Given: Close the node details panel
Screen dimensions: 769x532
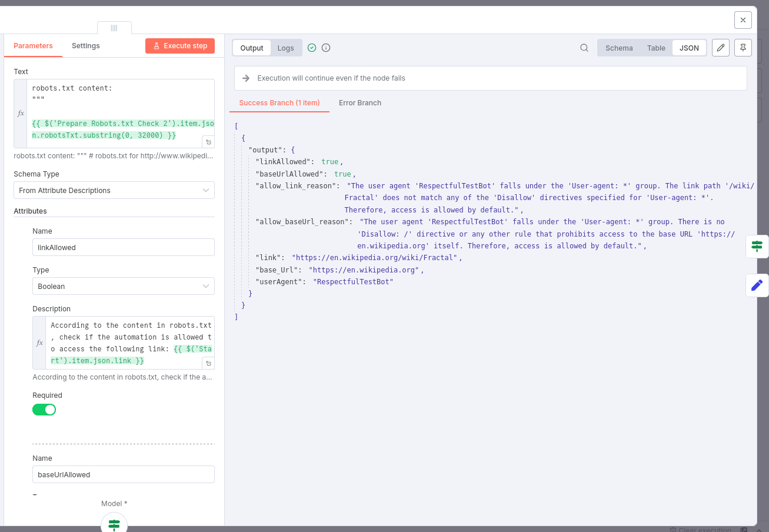Looking at the screenshot, I should [743, 20].
